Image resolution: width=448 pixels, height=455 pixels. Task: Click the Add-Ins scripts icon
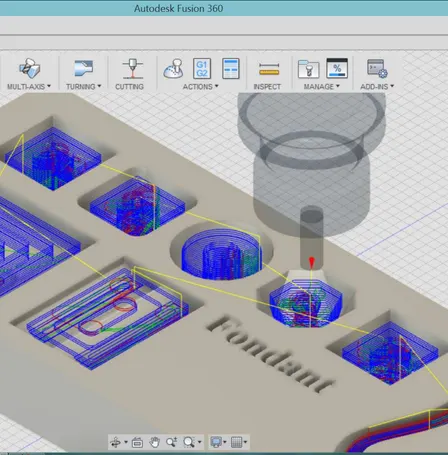377,68
